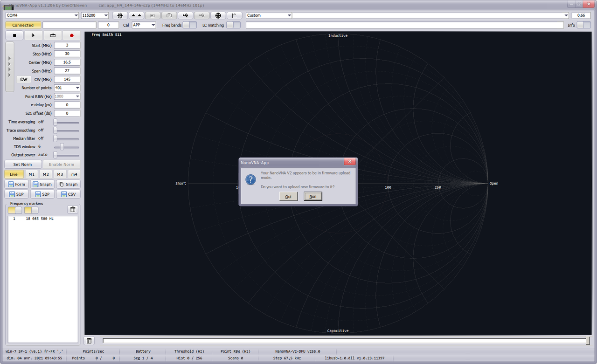Toggle the Freq bands switch
The image size is (597, 364).
(189, 25)
